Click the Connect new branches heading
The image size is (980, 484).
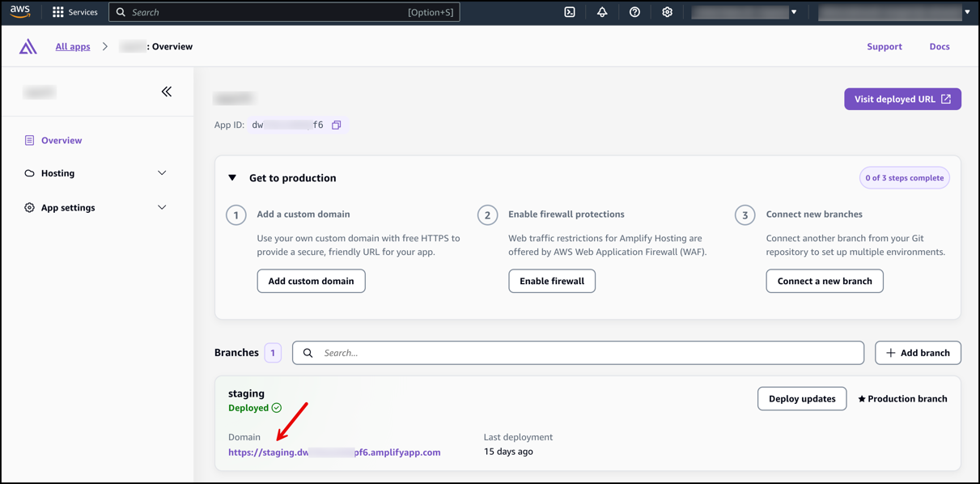(814, 214)
